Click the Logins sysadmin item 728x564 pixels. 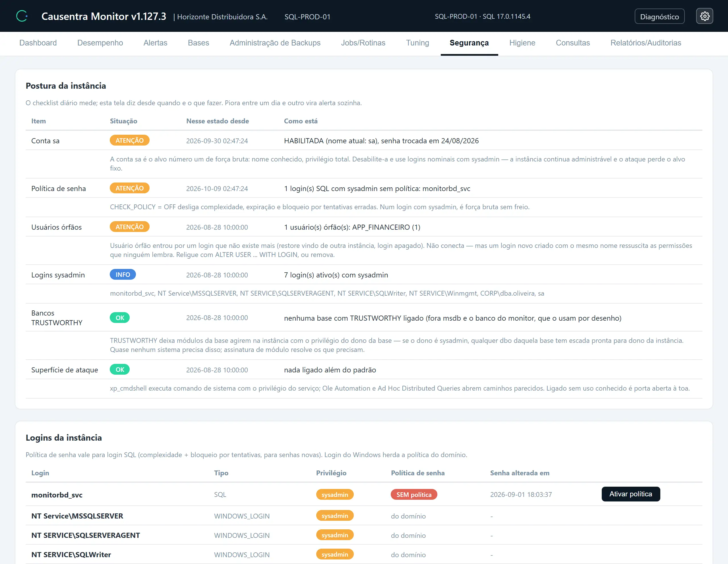[58, 275]
